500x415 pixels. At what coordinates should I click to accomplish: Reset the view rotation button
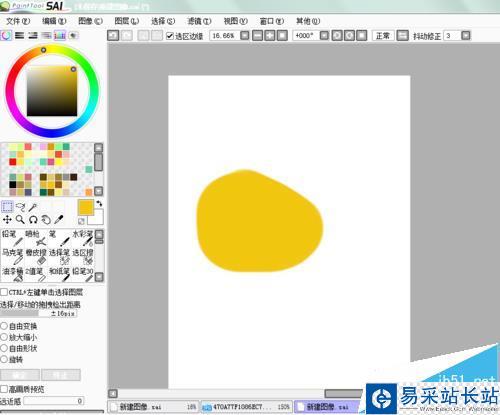pos(362,35)
